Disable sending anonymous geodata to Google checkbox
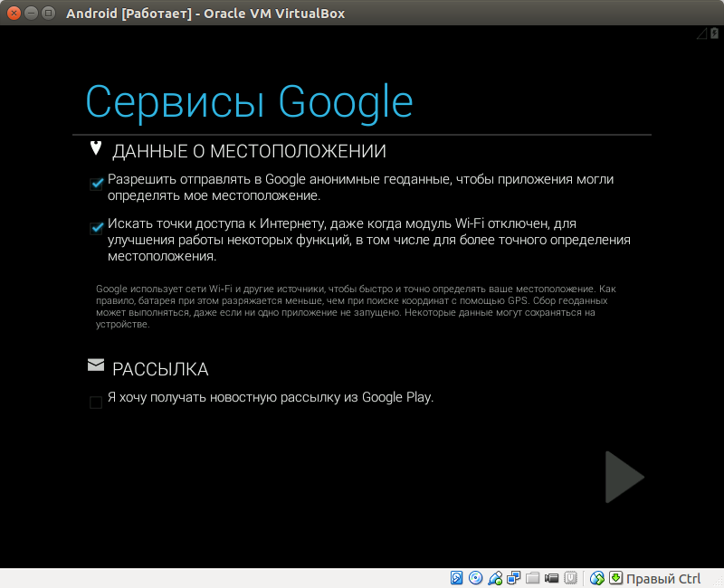This screenshot has height=588, width=724. coord(96,185)
